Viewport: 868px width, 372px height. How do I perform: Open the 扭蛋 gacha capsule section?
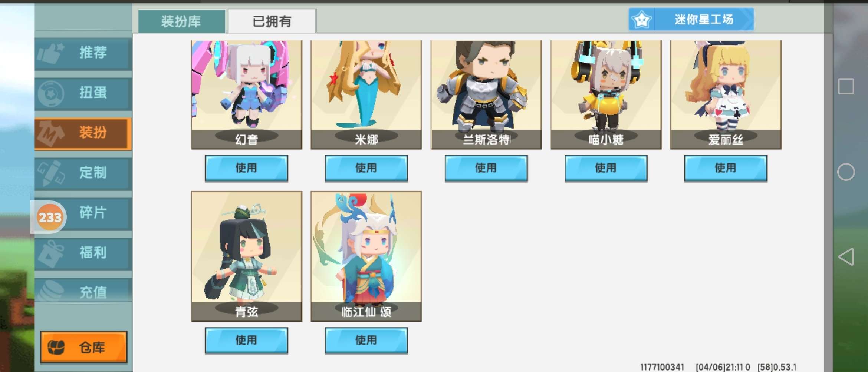point(83,93)
